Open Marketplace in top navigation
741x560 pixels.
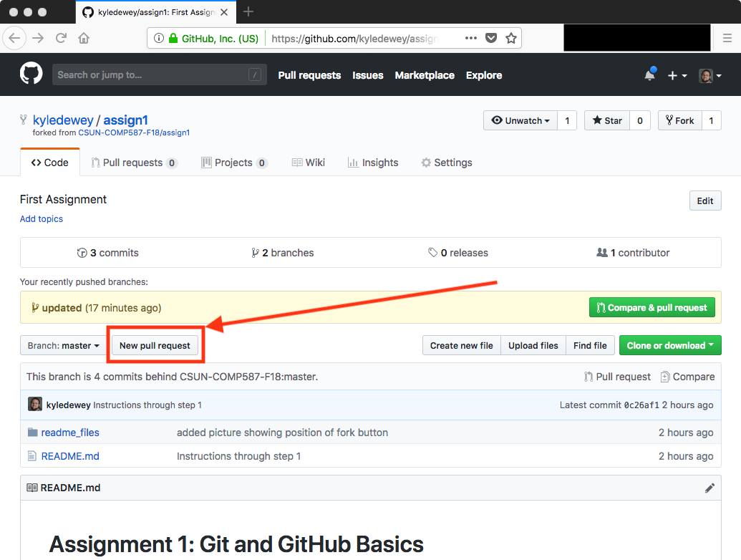425,75
